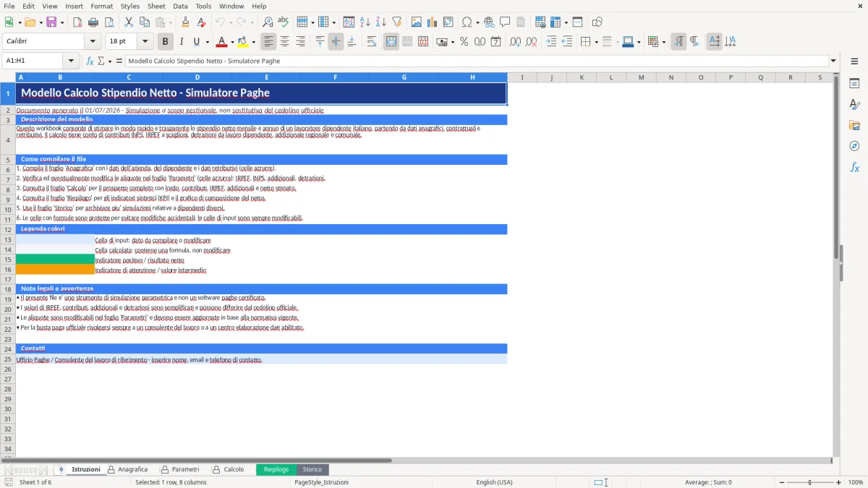Viewport: 868px width, 488px height.
Task: Click the formula input field
Action: coord(477,61)
